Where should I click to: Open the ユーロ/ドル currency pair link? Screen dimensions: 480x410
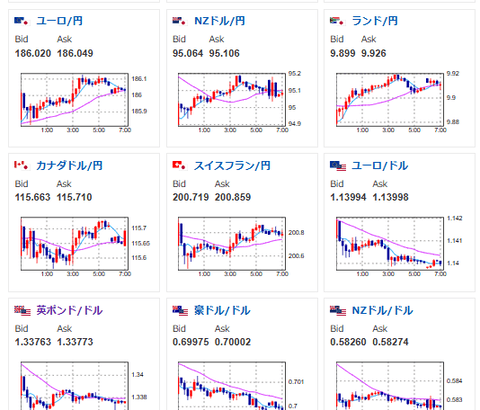pyautogui.click(x=380, y=166)
